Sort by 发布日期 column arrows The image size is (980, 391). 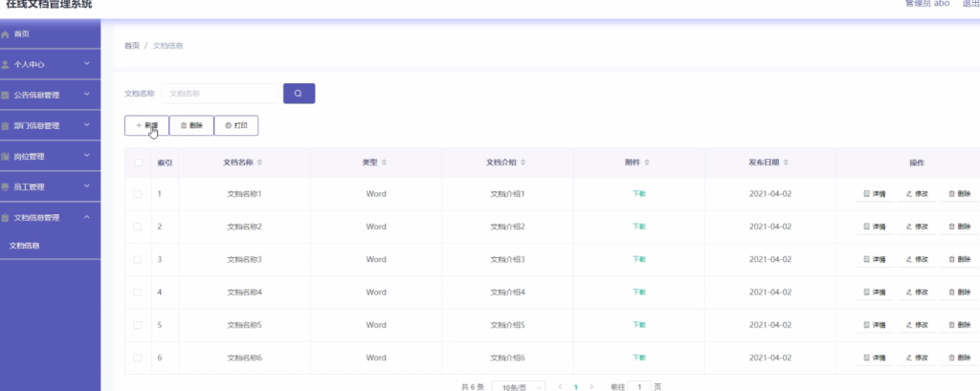(786, 163)
